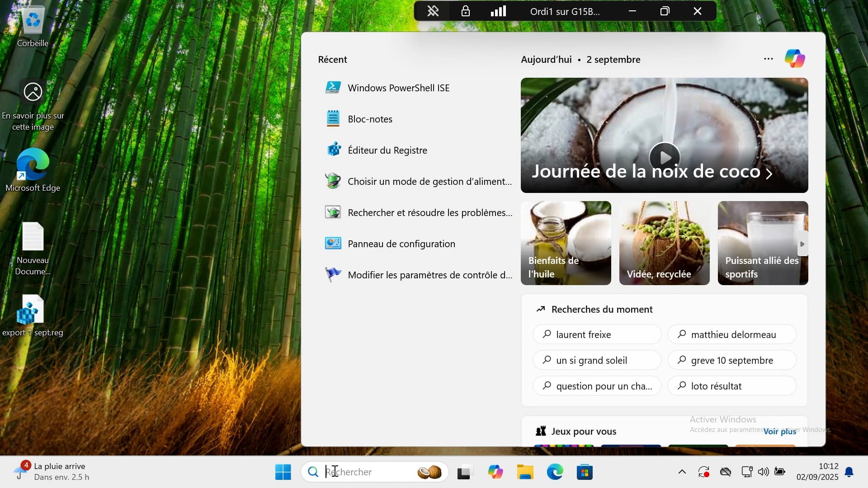Expand hidden system tray icons chevron
Viewport: 868px width, 488px height.
pyautogui.click(x=682, y=472)
